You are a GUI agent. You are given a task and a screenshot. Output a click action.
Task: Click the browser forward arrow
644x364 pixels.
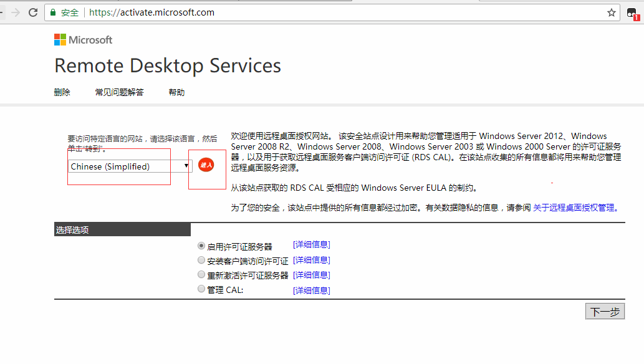[15, 12]
